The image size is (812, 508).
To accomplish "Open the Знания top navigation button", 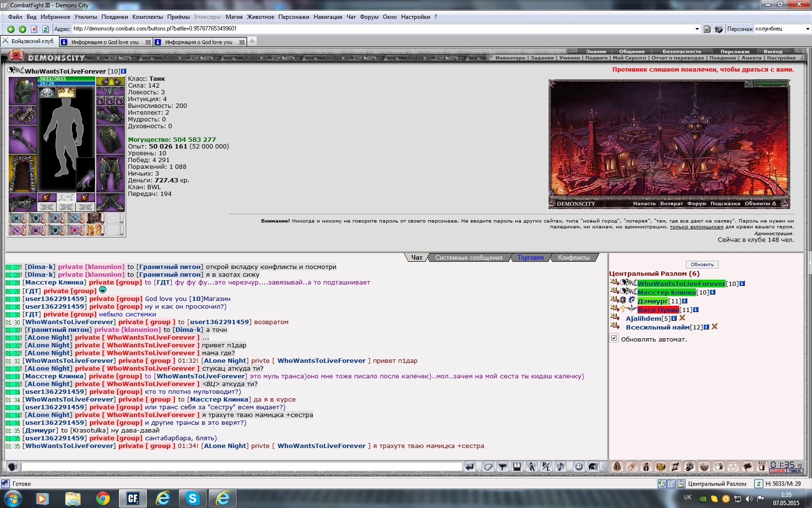I will pyautogui.click(x=595, y=51).
